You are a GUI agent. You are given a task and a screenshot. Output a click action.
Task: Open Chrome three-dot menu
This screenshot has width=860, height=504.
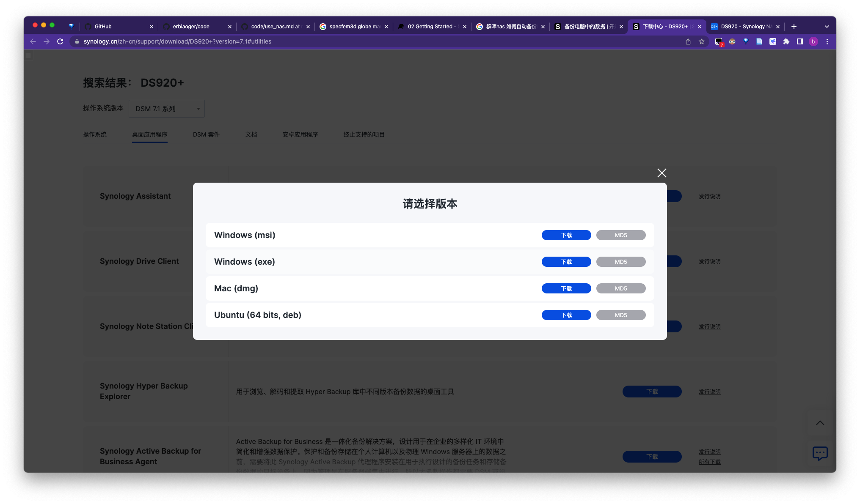coord(827,41)
